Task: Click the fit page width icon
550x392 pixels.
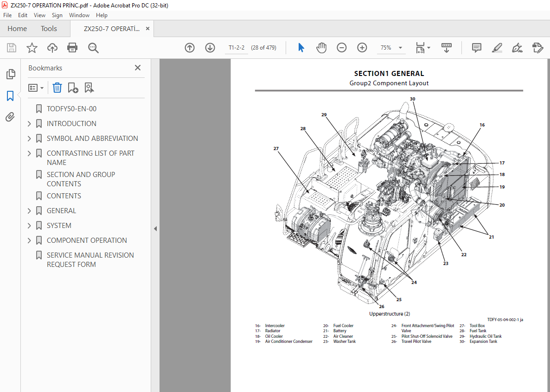Action: click(420, 48)
